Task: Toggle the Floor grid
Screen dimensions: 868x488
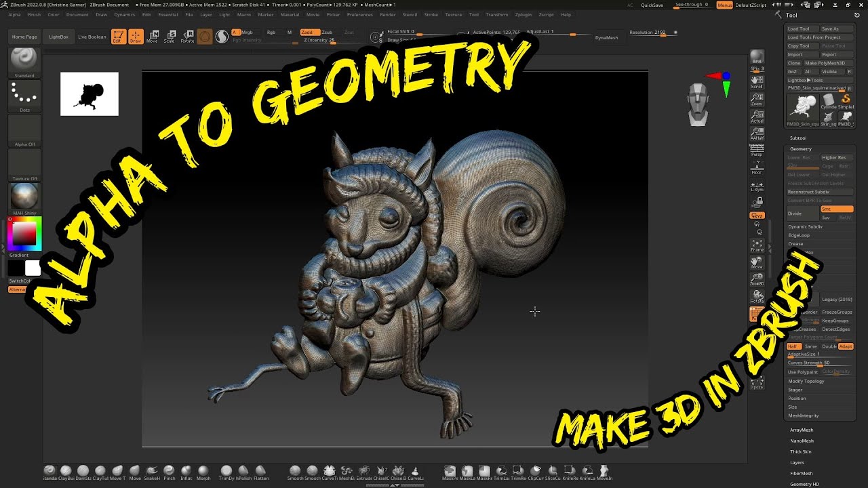Action: pyautogui.click(x=757, y=168)
